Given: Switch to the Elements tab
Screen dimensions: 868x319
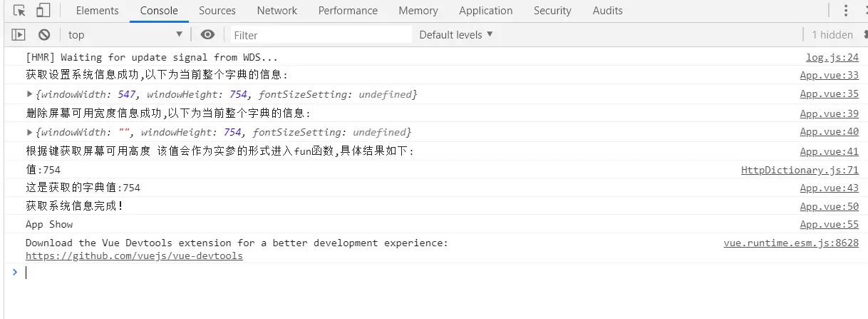Looking at the screenshot, I should tap(98, 11).
